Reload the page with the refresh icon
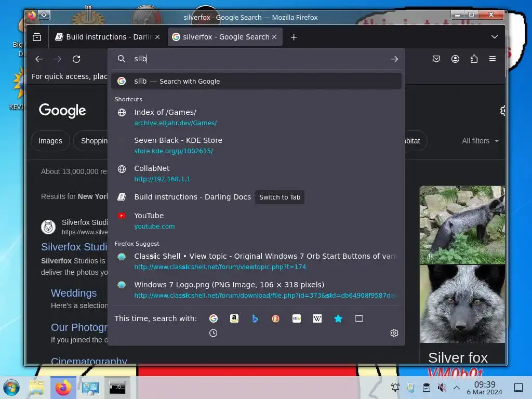Screen dimensions: 532x399 (77, 59)
